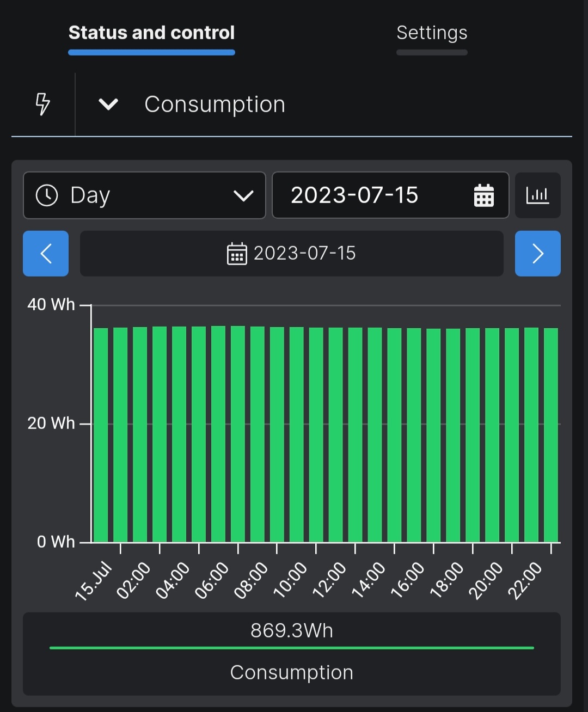
Task: Click the 2023-07-15 date input field
Action: point(370,195)
